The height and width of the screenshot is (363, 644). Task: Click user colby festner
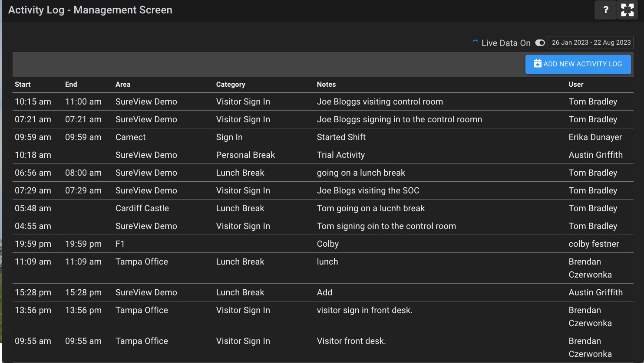[594, 244]
